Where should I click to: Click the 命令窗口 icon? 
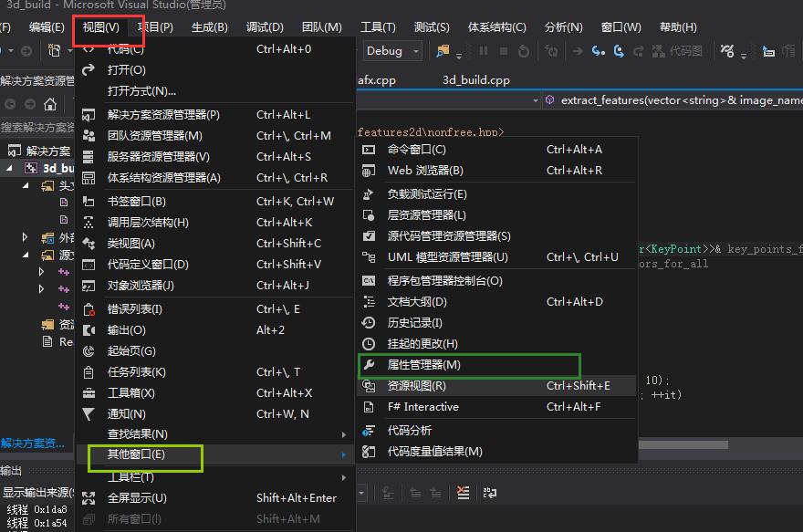[x=369, y=150]
